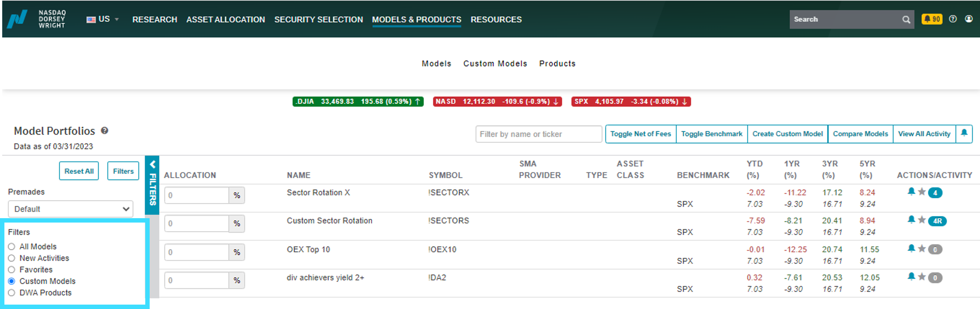
Task: Select the All Models radio filter
Action: coord(11,246)
